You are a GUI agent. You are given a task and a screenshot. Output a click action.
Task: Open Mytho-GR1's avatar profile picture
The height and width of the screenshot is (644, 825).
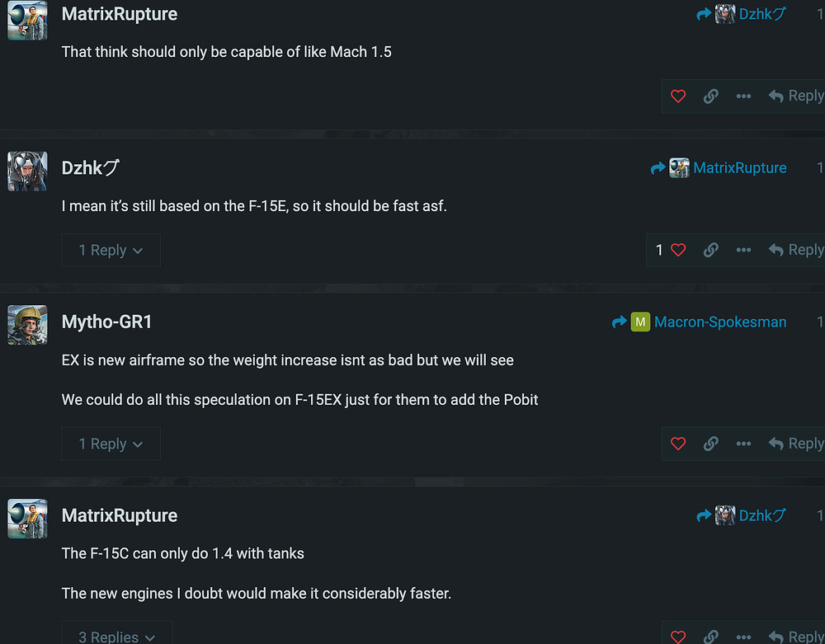point(27,325)
